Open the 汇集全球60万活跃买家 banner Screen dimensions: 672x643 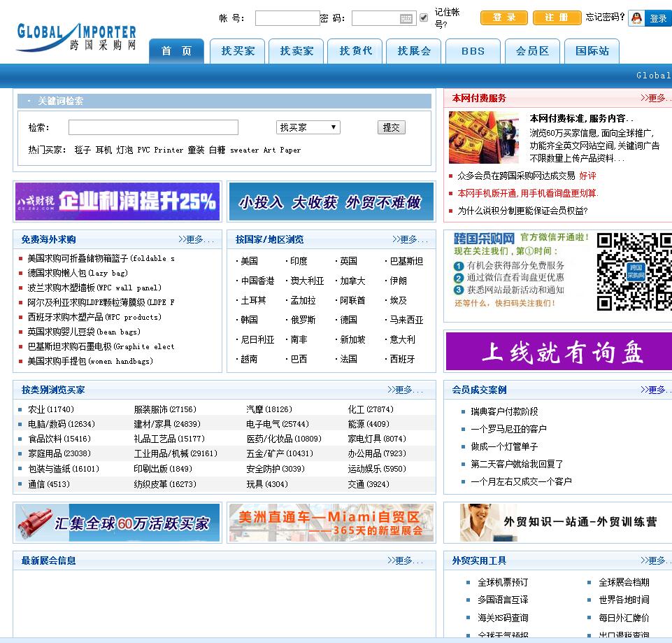tap(117, 523)
